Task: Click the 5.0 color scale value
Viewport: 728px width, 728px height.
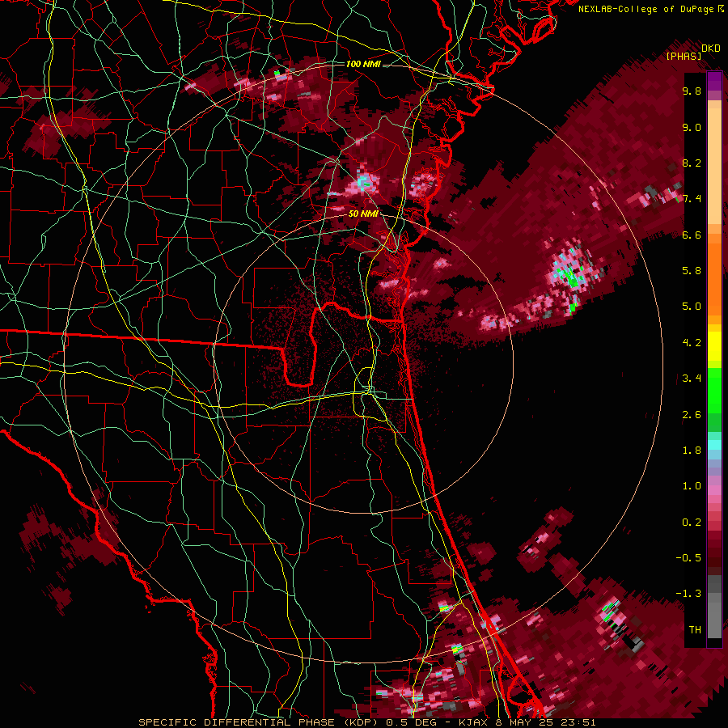Action: [692, 307]
